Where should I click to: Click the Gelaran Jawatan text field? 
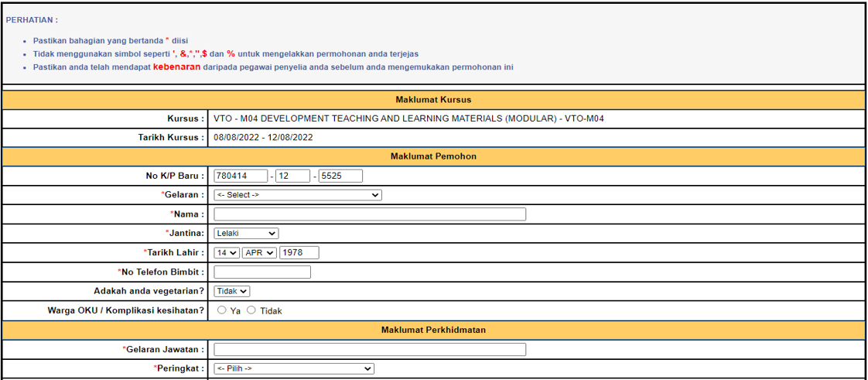click(x=369, y=349)
